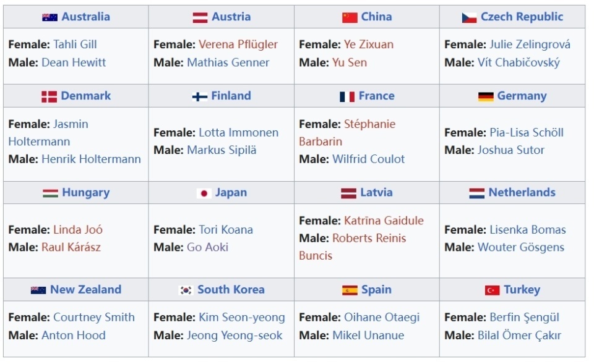
Task: Open the Verena Pflügler red link
Action: tap(238, 44)
